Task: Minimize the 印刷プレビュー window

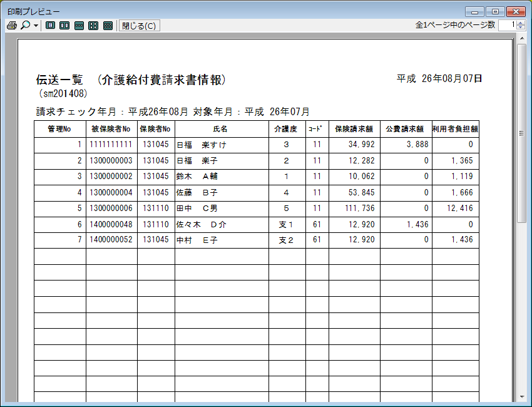Action: (476, 11)
